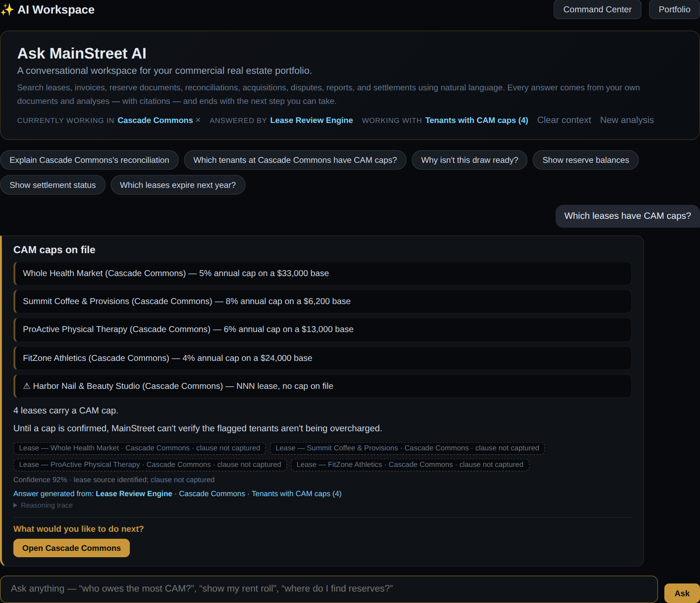Click Lease Review Engine in the answer source line

coord(134,494)
